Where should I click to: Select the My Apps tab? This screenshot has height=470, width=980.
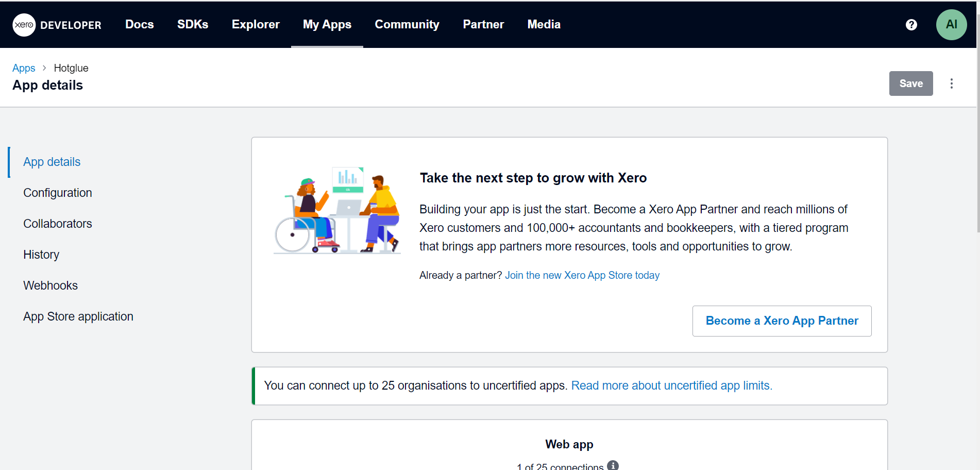327,24
